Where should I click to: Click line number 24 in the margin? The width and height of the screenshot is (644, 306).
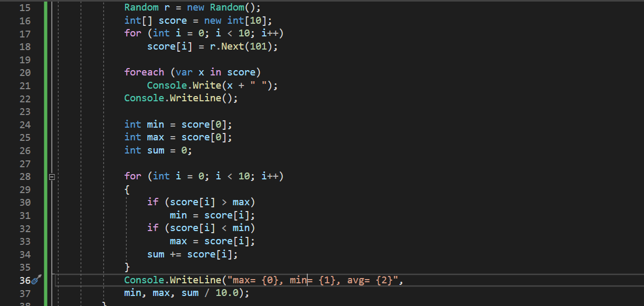(x=25, y=125)
